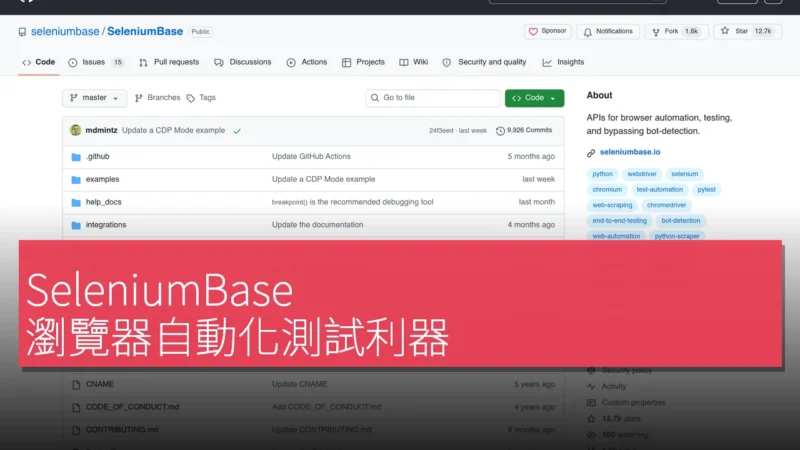Viewport: 800px width, 450px height.
Task: Select the chromium topic tag
Action: click(607, 190)
